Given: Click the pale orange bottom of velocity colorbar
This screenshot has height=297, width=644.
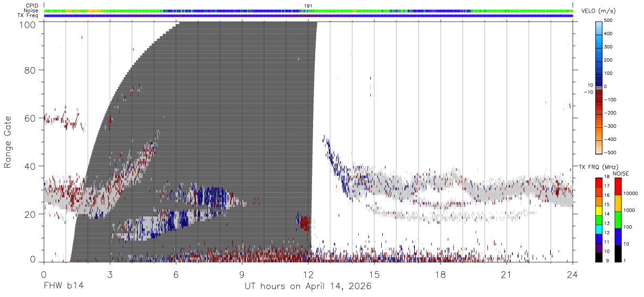Looking at the screenshot, I should pyautogui.click(x=598, y=148).
